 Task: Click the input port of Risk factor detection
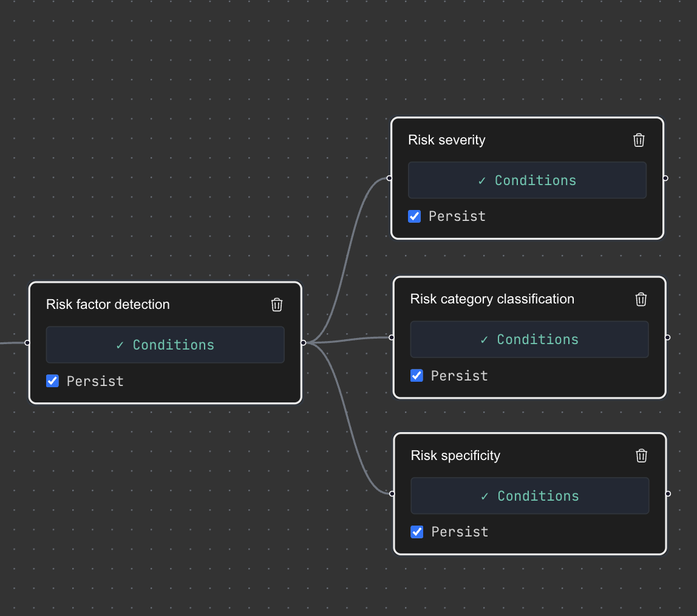(27, 343)
